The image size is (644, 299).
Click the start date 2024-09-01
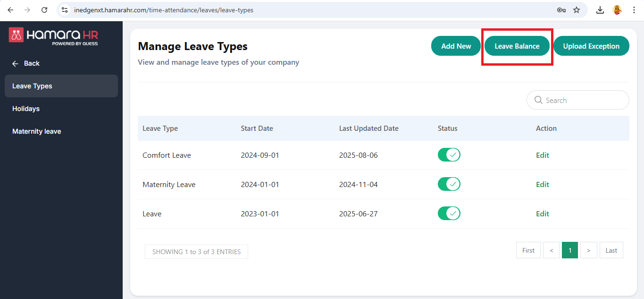pyautogui.click(x=259, y=155)
